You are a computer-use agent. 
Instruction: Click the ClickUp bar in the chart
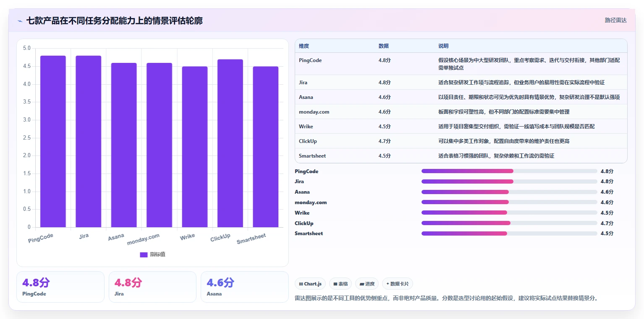(230, 143)
